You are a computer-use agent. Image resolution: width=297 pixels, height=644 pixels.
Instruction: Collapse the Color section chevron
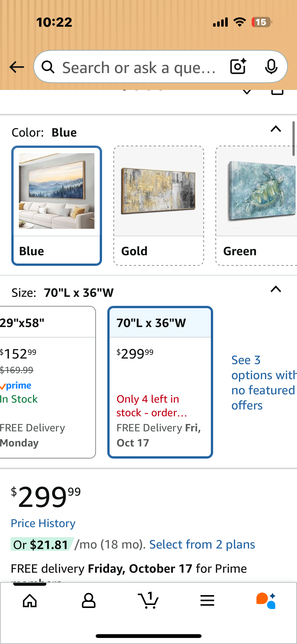276,129
